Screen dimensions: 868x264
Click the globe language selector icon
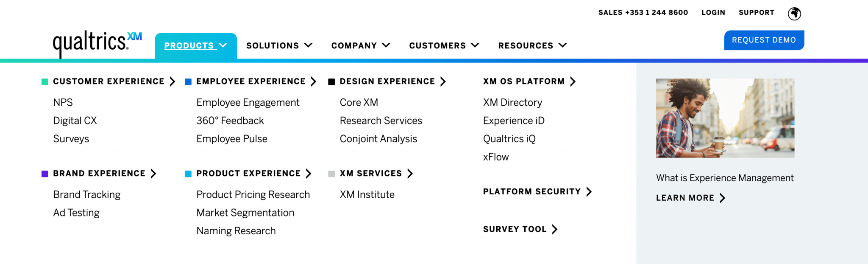tap(794, 13)
